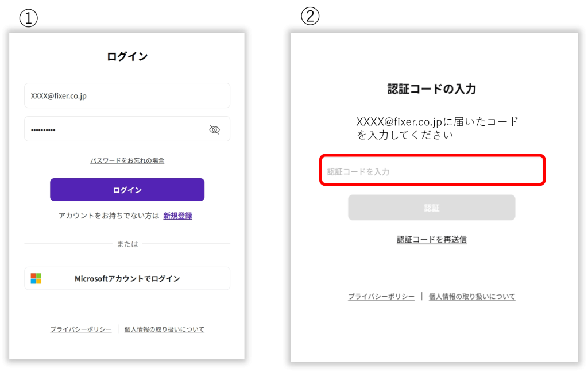Click the Microsoft four-color logo icon
Screen dimensions: 588x372
[x=36, y=278]
